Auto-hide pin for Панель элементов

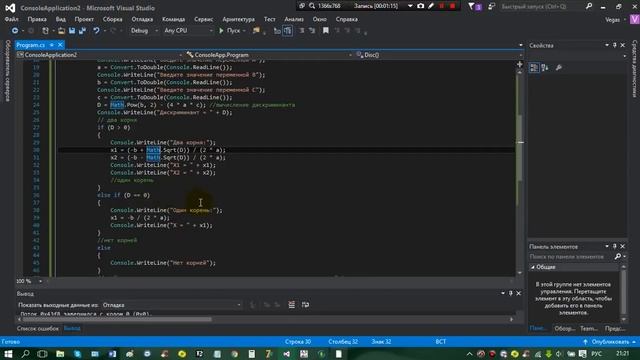click(614, 247)
